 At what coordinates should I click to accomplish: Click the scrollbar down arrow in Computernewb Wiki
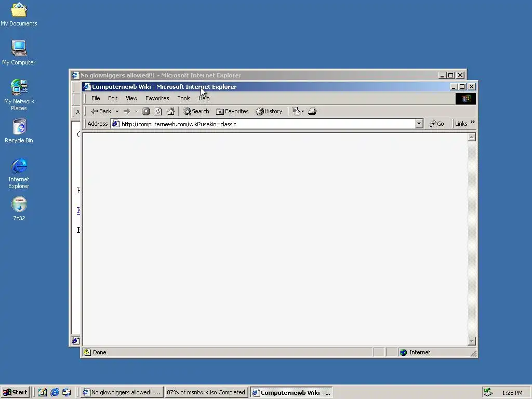472,341
